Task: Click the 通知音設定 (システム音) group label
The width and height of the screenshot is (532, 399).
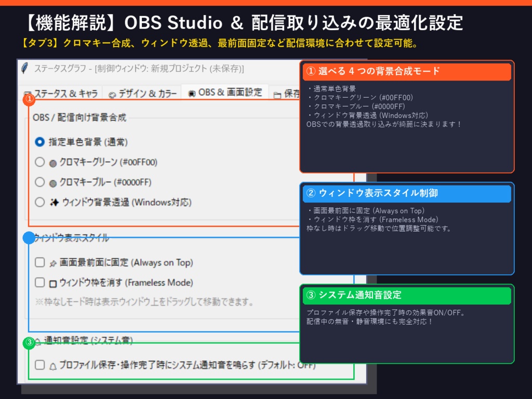Action: coord(88,340)
